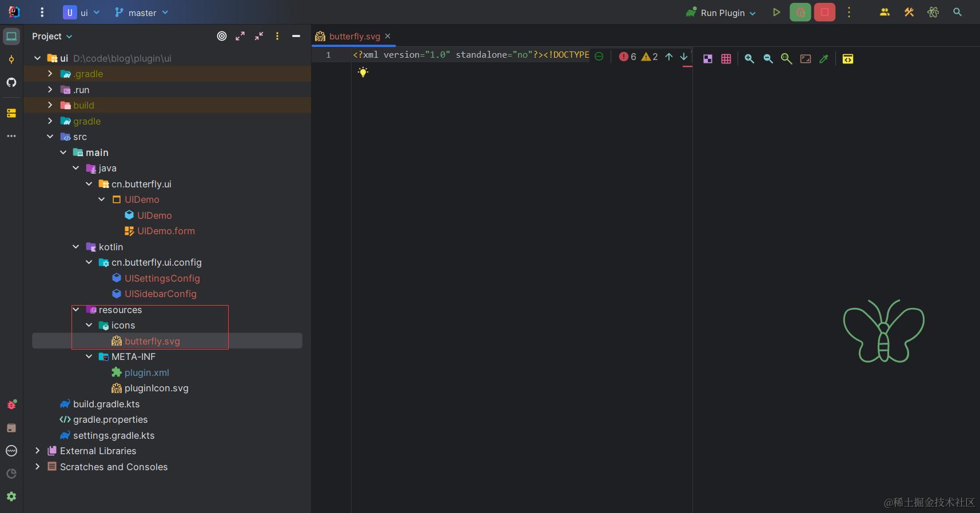Viewport: 980px width, 513px height.
Task: Close the butterfly.svg tab
Action: click(x=388, y=36)
